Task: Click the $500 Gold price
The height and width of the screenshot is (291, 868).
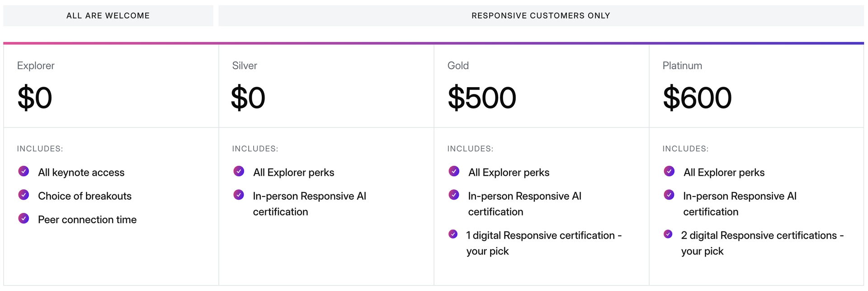Action: (x=482, y=98)
